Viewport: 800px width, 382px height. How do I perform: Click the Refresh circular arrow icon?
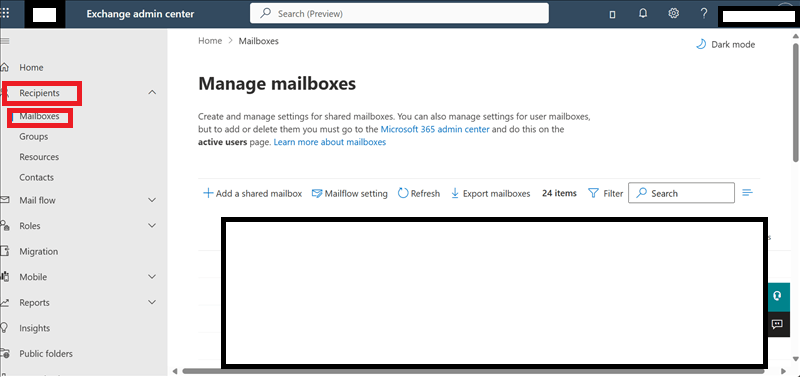click(x=403, y=193)
